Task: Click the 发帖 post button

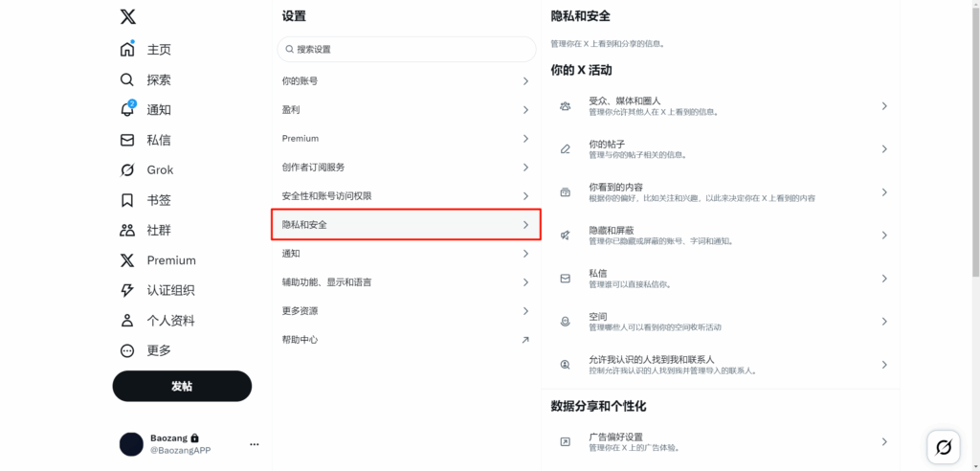Action: tap(182, 386)
